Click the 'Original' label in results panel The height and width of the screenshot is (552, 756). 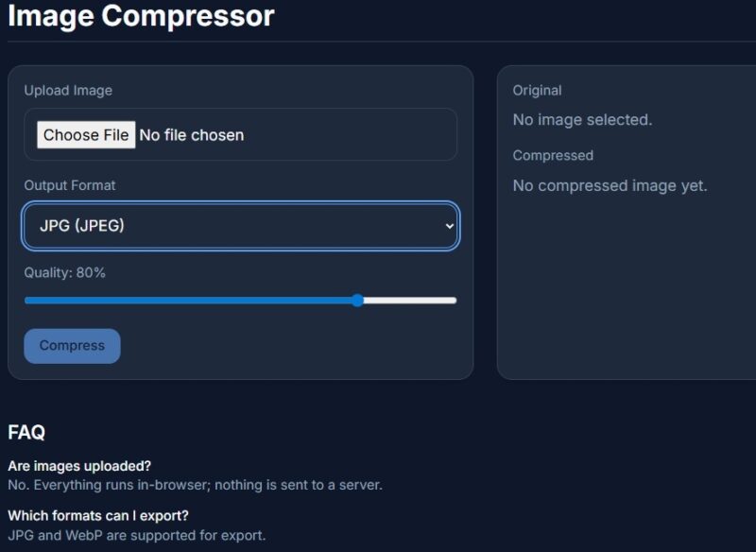tap(538, 90)
